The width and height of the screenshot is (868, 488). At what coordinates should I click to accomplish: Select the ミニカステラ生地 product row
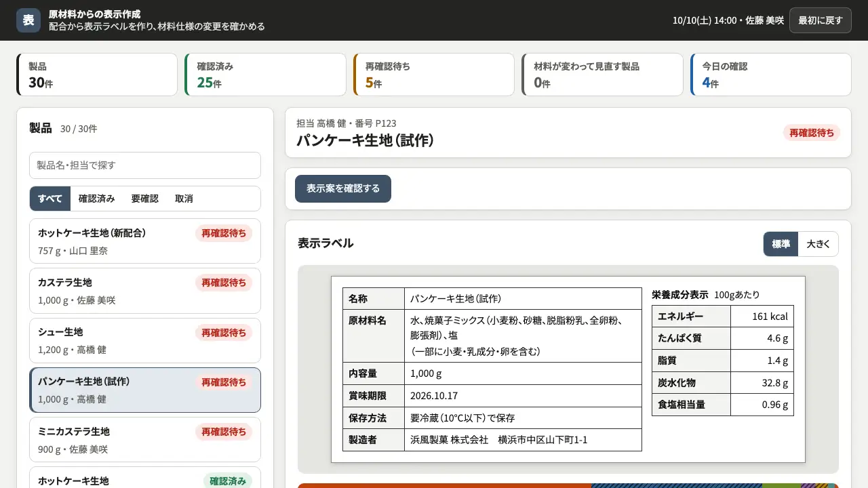point(145,440)
